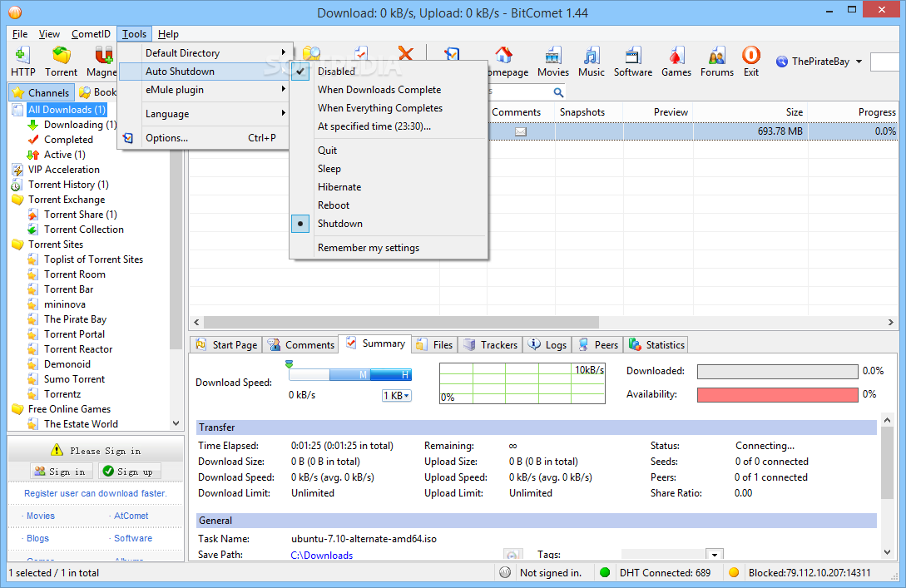Click the green DHT status indicator

pos(605,572)
